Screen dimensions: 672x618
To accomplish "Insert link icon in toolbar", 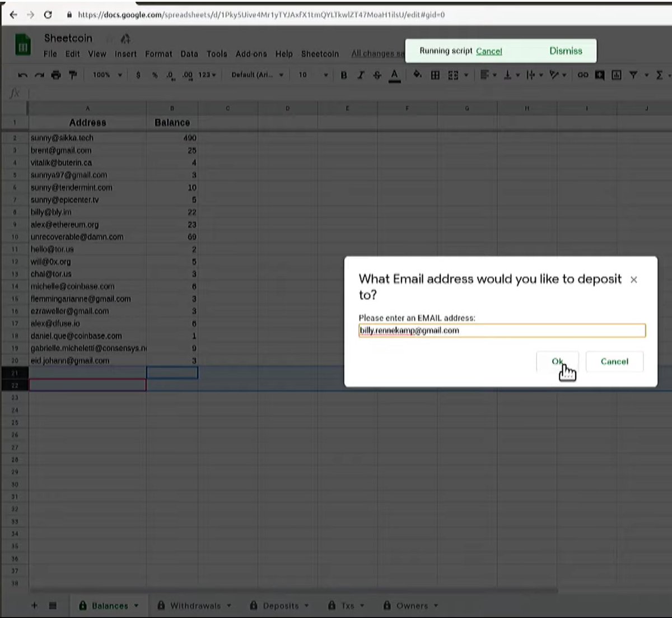I will [x=583, y=75].
